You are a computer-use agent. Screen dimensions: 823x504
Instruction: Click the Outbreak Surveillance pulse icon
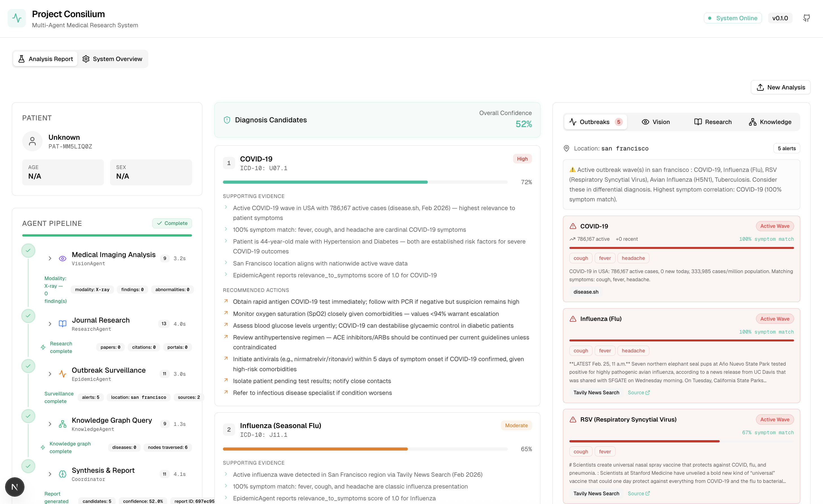pyautogui.click(x=62, y=374)
